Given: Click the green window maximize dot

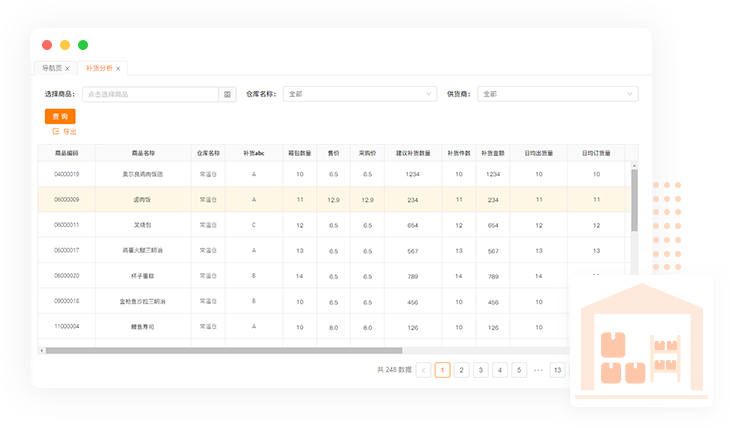Looking at the screenshot, I should (x=83, y=45).
